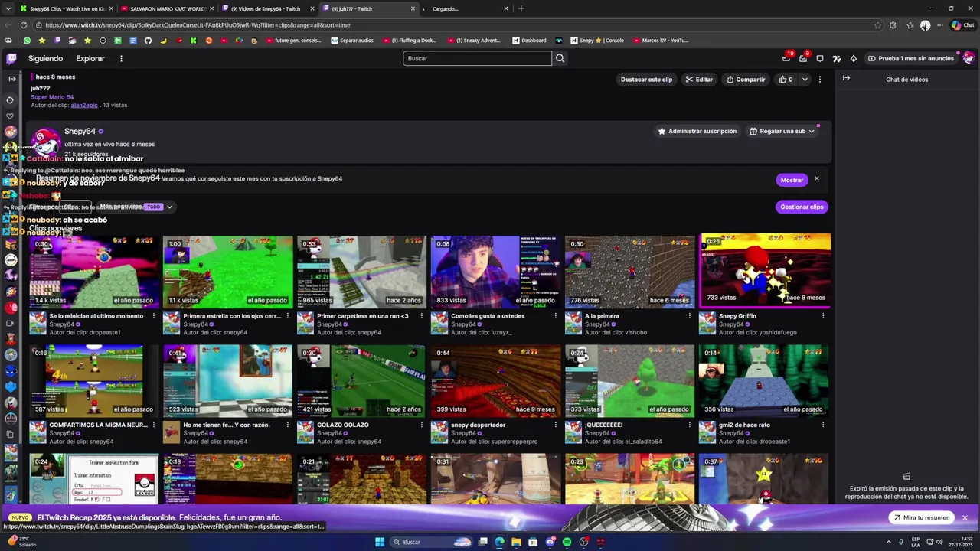980x551 pixels.
Task: Expand the Regalar una sub dropdown
Action: pyautogui.click(x=812, y=131)
